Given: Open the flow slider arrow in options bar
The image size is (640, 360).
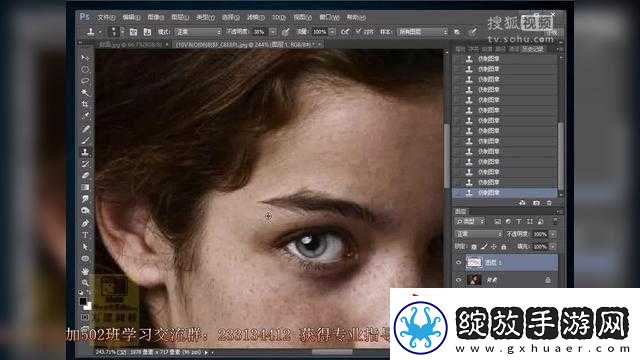Looking at the screenshot, I should pyautogui.click(x=332, y=32).
